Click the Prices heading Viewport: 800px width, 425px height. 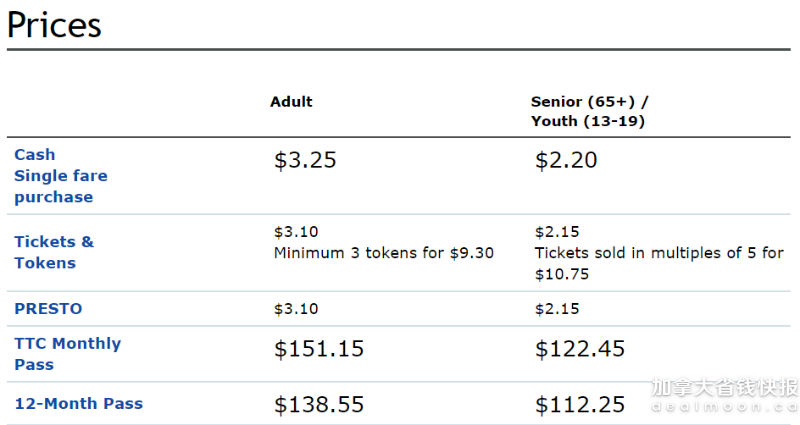point(54,24)
